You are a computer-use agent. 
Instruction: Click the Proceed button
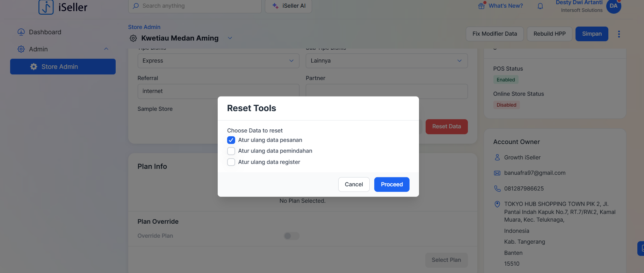coord(392,185)
